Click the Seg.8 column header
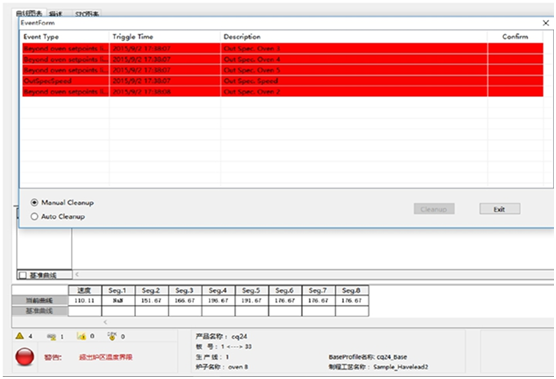Screen dimensions: 556x379 point(351,290)
